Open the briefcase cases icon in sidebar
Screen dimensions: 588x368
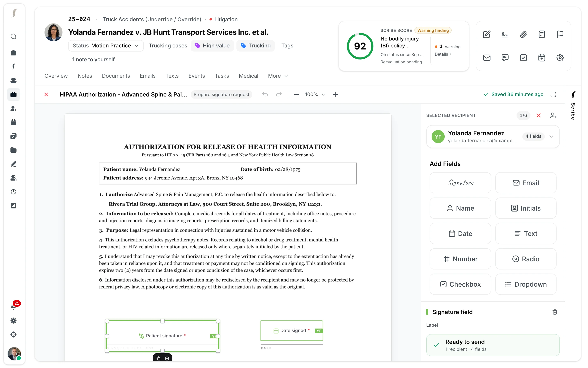[x=14, y=94]
